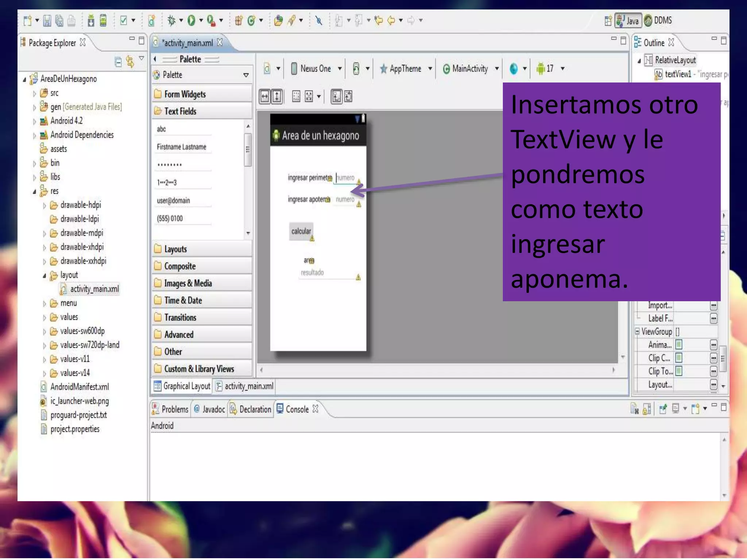Click the Debug bug icon
This screenshot has width=747, height=560.
171,20
